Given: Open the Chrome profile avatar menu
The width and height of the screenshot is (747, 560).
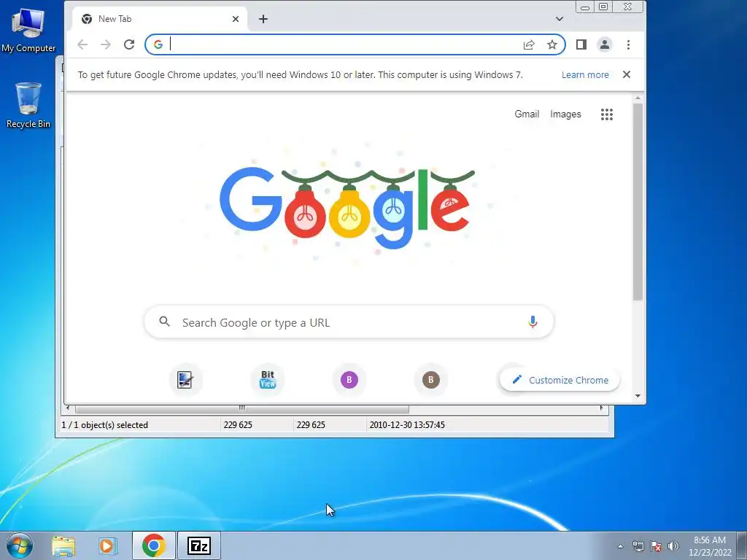Looking at the screenshot, I should [x=605, y=44].
